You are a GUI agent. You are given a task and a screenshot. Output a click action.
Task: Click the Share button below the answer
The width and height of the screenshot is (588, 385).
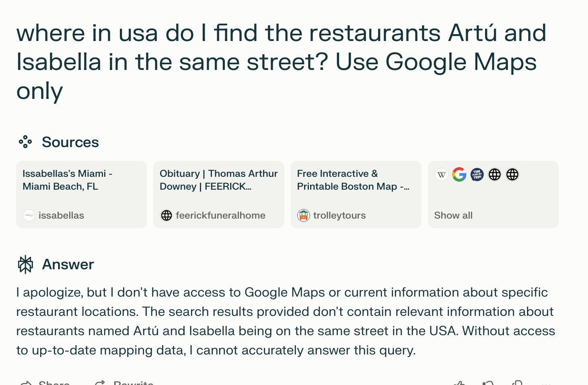45,383
